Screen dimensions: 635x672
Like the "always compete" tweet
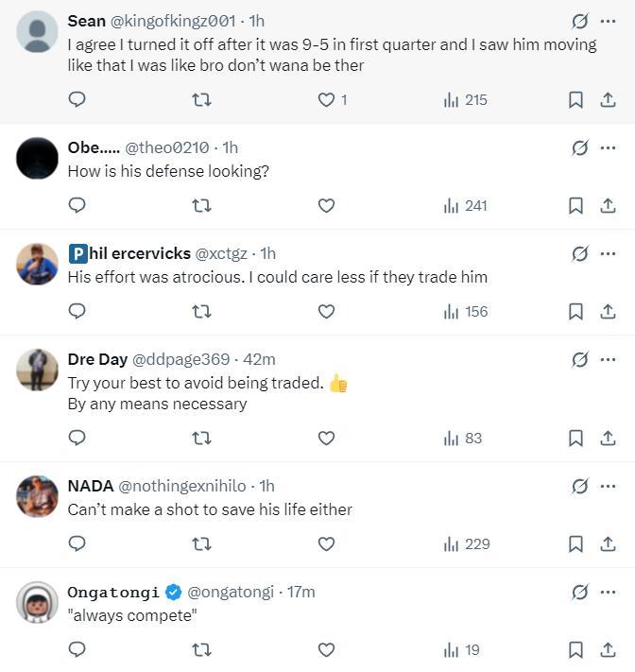[326, 649]
